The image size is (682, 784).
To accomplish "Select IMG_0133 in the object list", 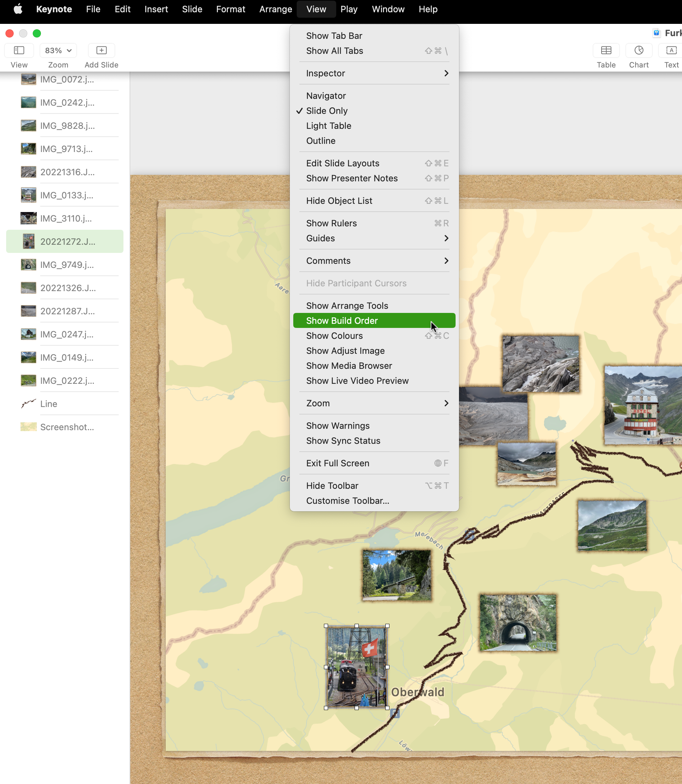I will tap(65, 195).
